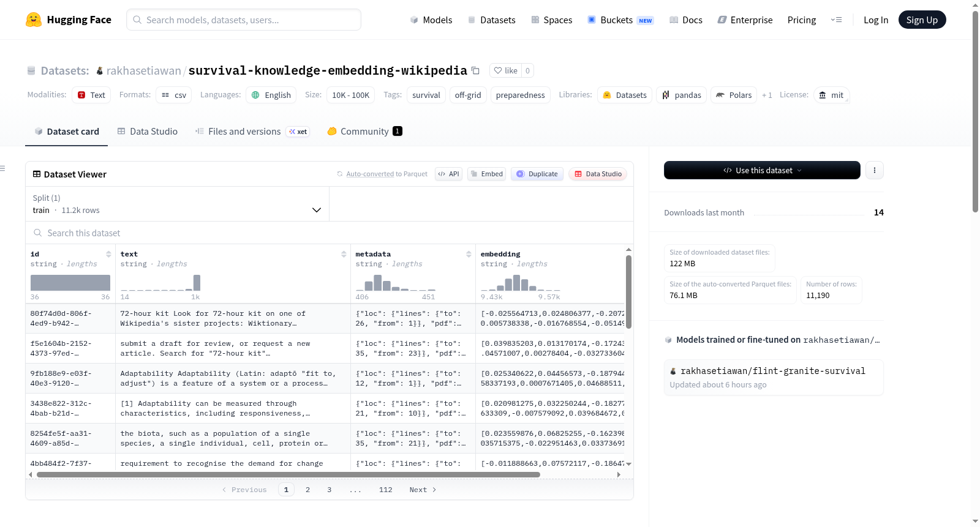Sort the id column
Image resolution: width=980 pixels, height=527 pixels.
[x=108, y=254]
